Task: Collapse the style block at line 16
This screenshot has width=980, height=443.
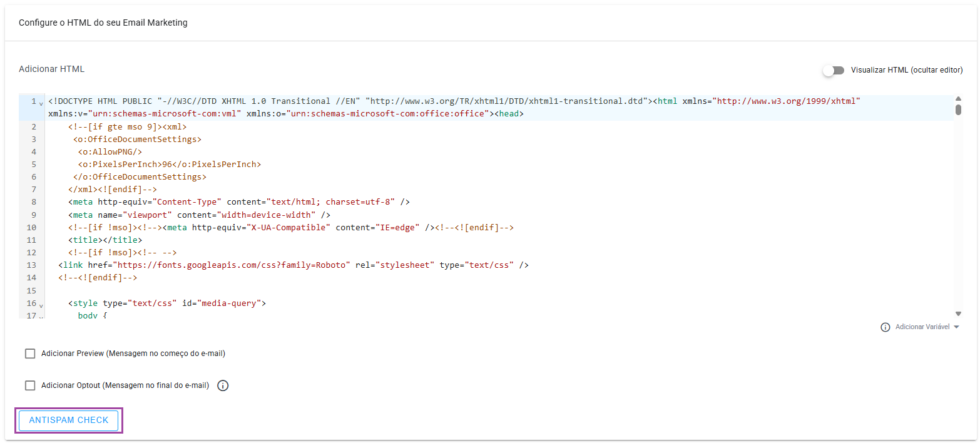Action: click(41, 305)
